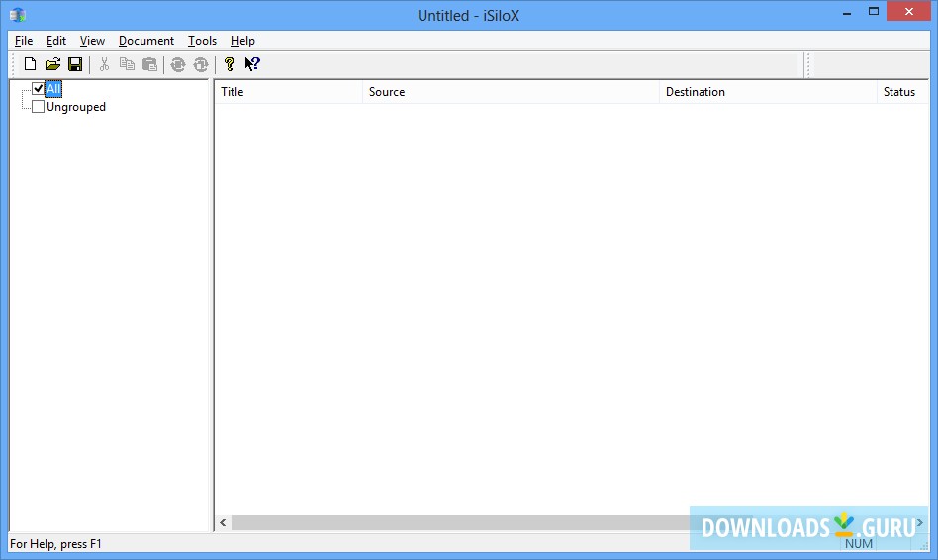Close the iSiloX window
The image size is (938, 560).
pyautogui.click(x=908, y=11)
